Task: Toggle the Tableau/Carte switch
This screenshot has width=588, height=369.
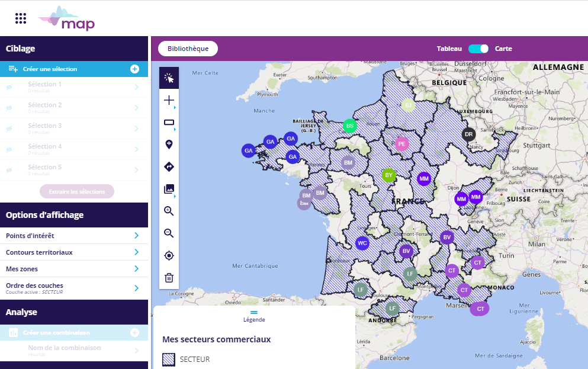Action: 478,49
